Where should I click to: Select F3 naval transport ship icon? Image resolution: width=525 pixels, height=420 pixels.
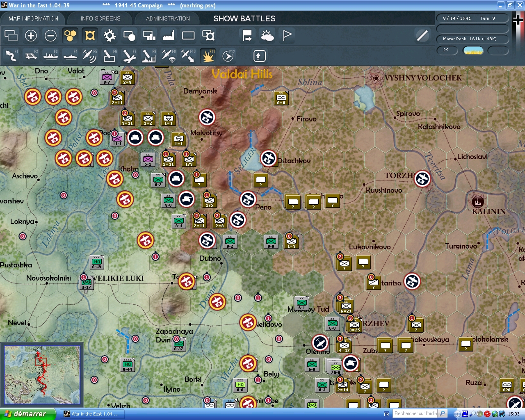(50, 56)
